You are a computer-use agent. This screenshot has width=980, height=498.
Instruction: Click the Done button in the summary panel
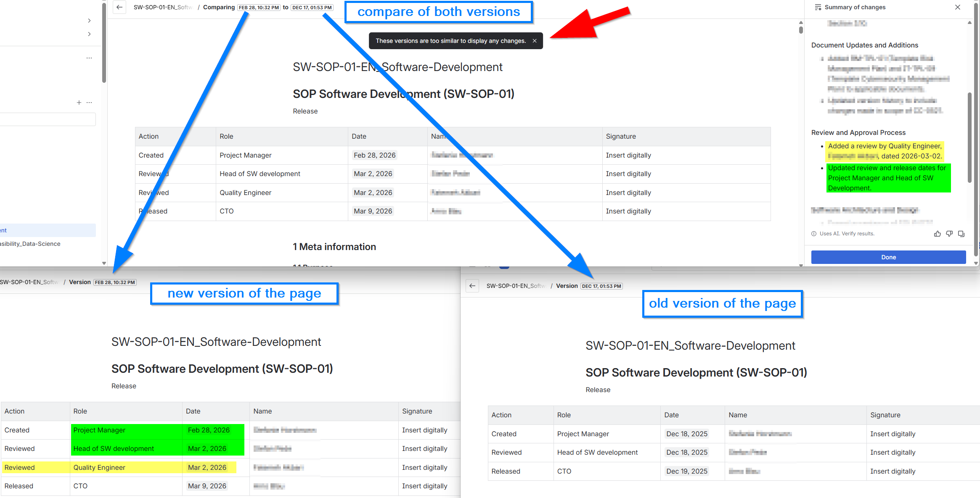click(888, 257)
